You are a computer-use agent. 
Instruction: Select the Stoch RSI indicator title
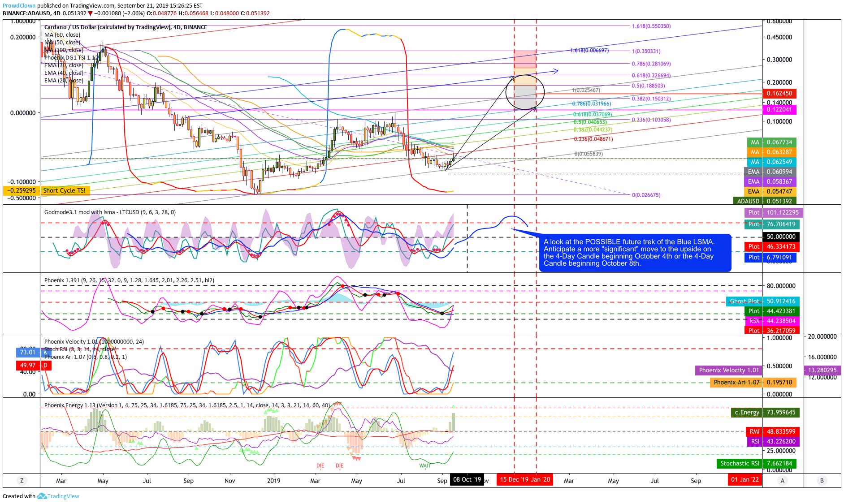[x=80, y=349]
